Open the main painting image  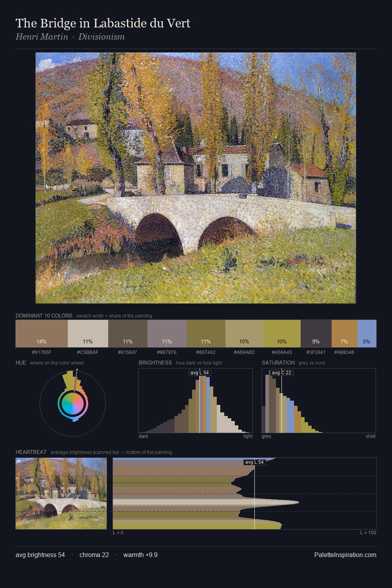tap(196, 178)
